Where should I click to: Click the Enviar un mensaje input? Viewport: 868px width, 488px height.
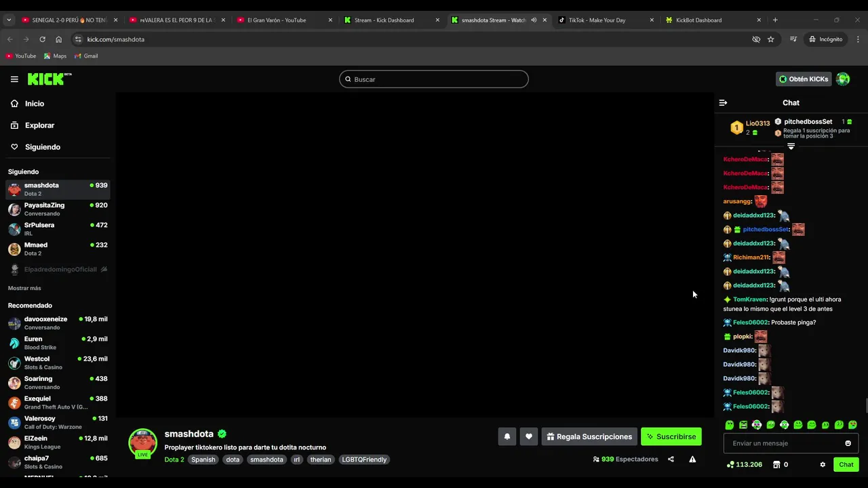pos(791,443)
